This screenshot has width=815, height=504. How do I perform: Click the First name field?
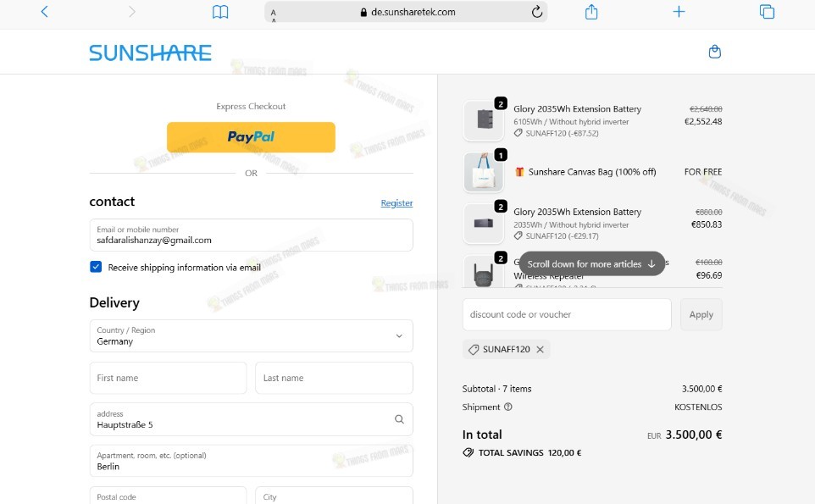coord(168,378)
